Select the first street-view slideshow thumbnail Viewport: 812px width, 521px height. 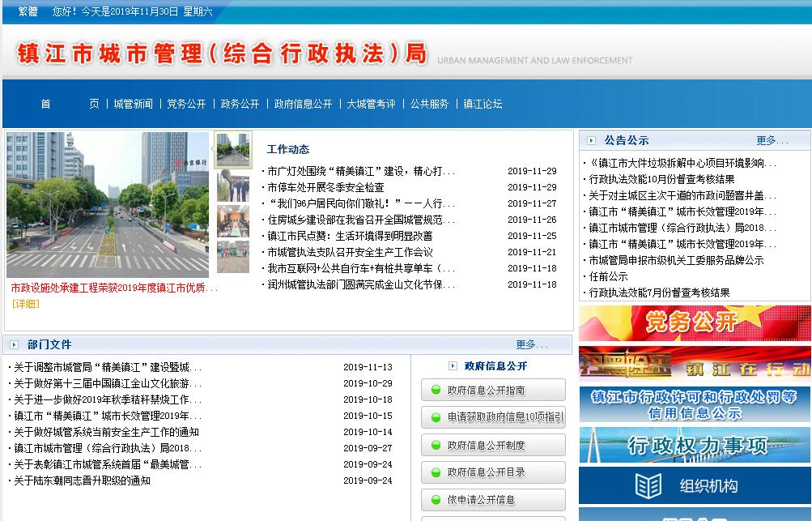click(233, 150)
